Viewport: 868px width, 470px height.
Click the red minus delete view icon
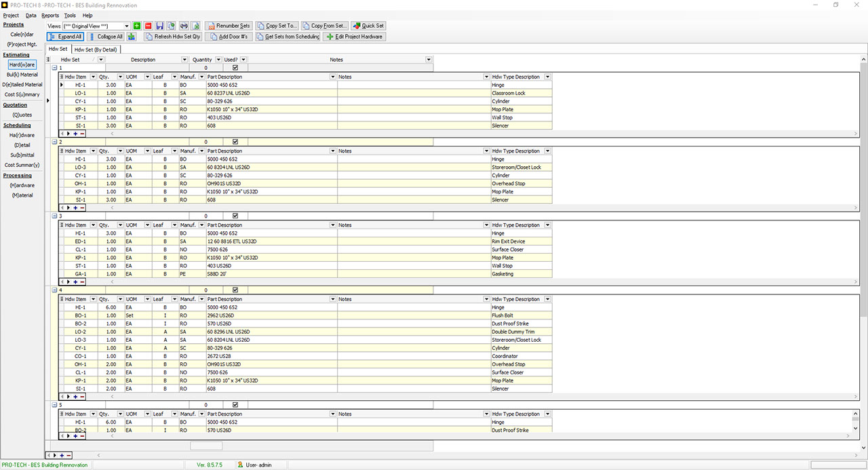click(148, 26)
